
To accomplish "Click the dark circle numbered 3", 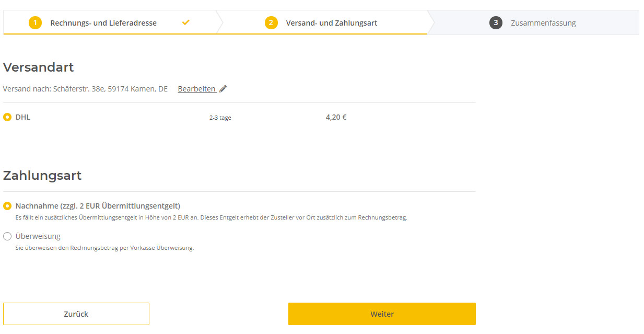I will coord(496,23).
